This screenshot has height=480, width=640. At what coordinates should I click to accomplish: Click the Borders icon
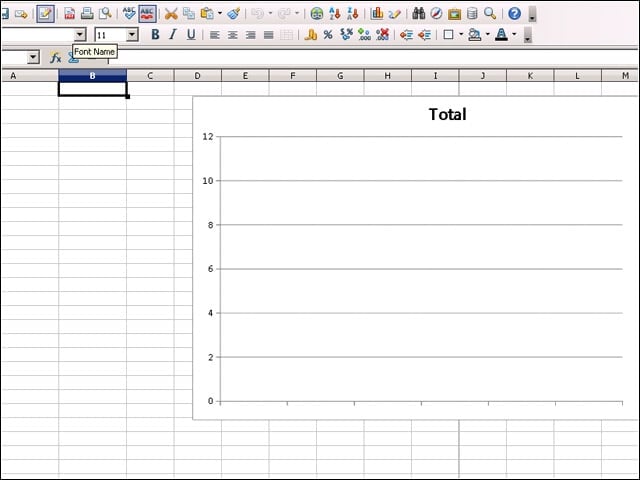click(x=448, y=35)
